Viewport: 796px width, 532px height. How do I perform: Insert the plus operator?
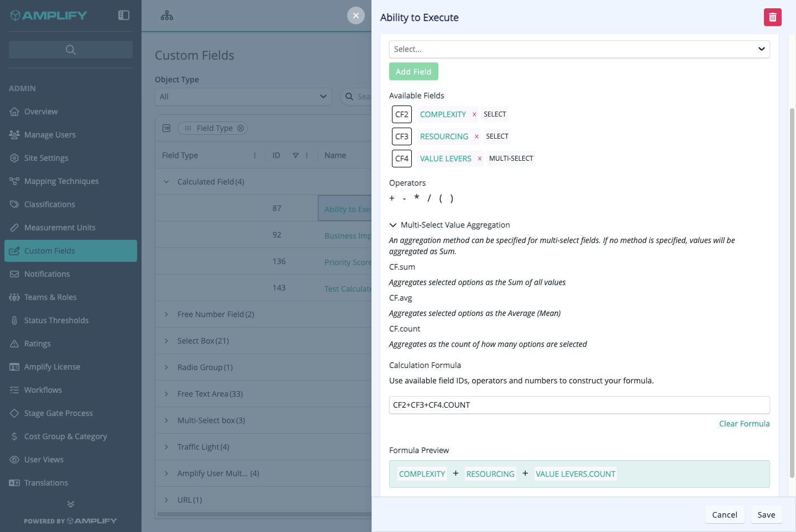tap(392, 198)
